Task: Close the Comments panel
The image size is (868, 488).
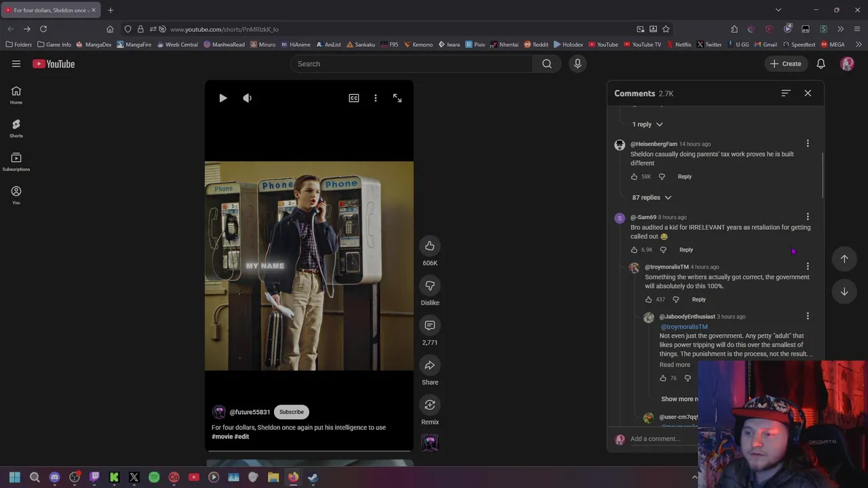Action: click(x=808, y=93)
